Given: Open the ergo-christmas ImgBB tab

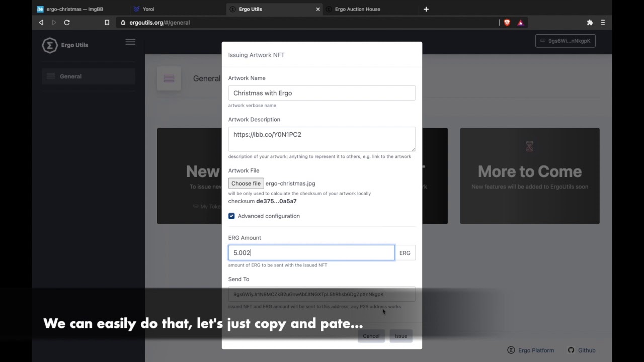Looking at the screenshot, I should pos(74,9).
